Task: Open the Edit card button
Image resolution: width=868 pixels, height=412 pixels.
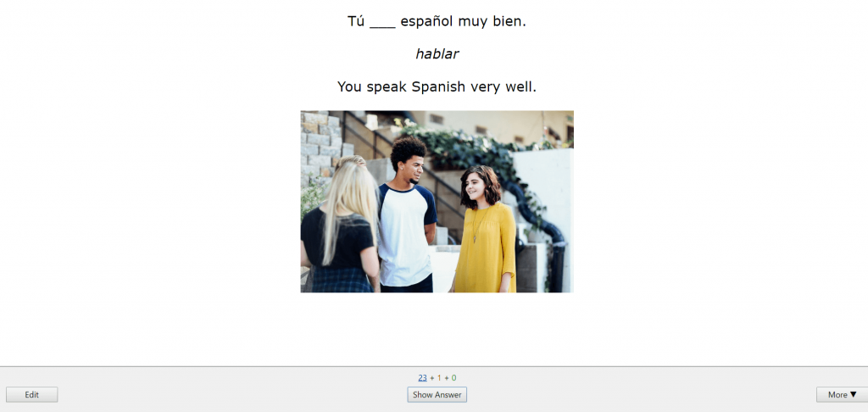Action: pos(32,394)
